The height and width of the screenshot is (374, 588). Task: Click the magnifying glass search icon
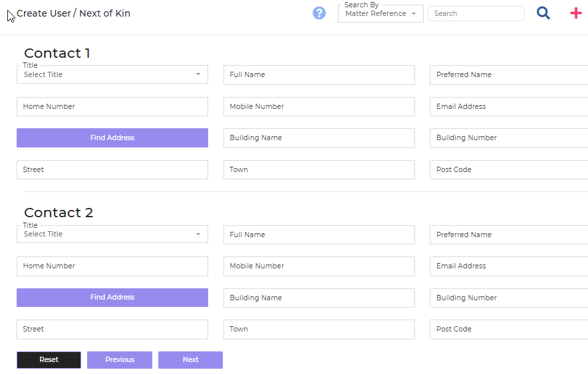coord(543,13)
